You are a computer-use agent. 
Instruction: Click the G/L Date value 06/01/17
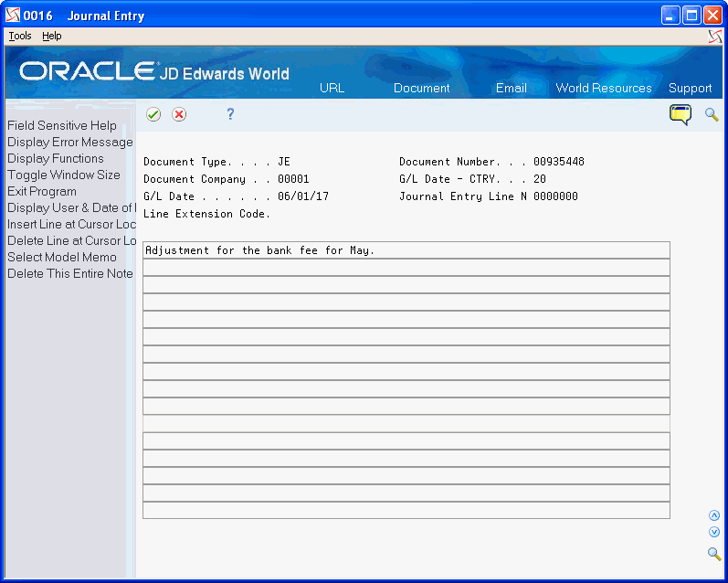coord(303,196)
